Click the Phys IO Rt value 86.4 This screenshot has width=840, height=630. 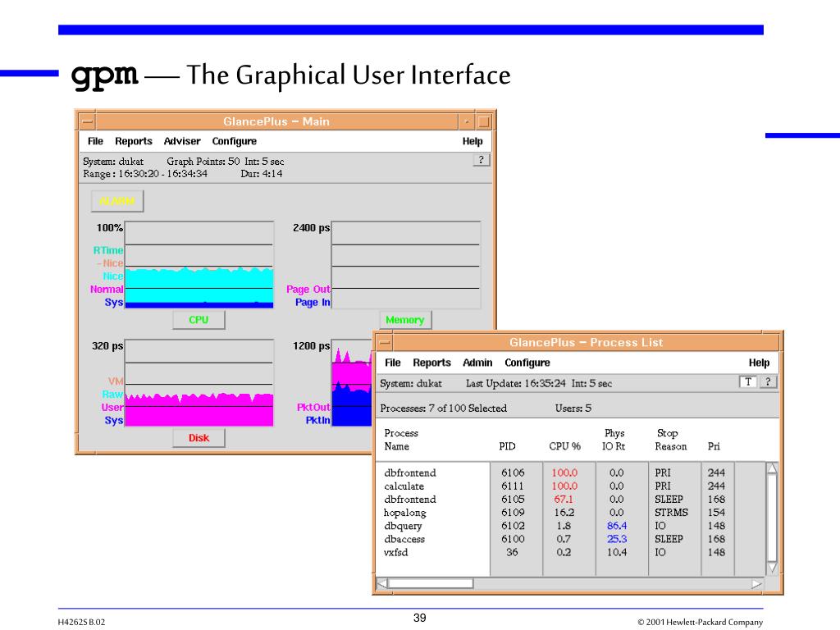[x=617, y=526]
